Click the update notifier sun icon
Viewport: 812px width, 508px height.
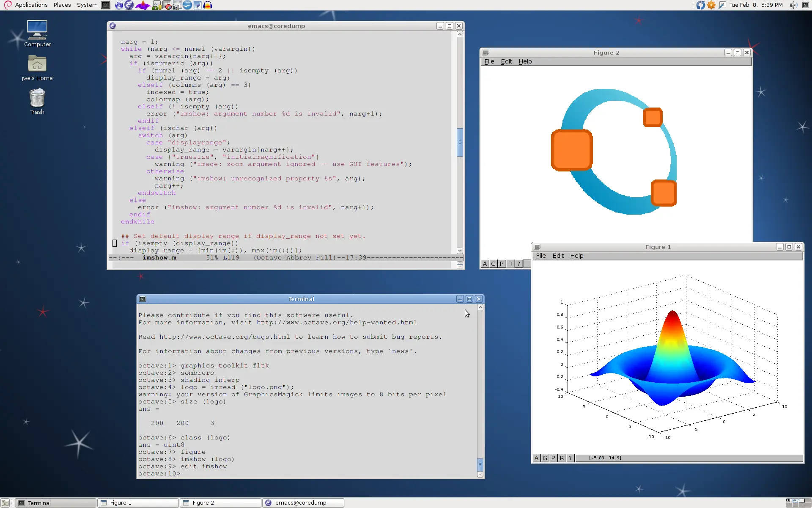(711, 5)
